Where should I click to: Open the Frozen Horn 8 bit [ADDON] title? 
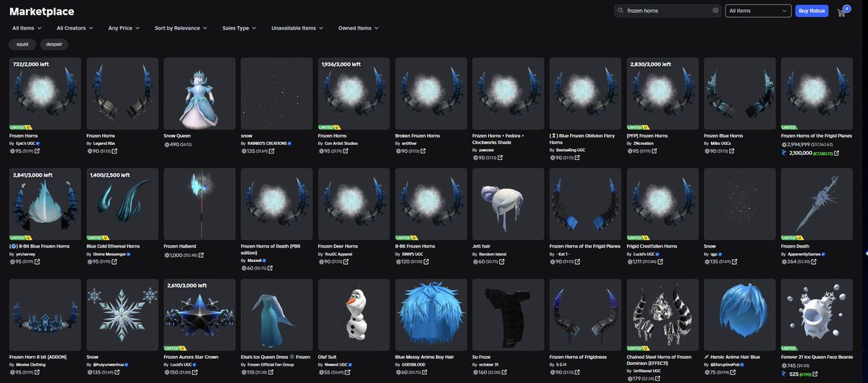(38, 356)
